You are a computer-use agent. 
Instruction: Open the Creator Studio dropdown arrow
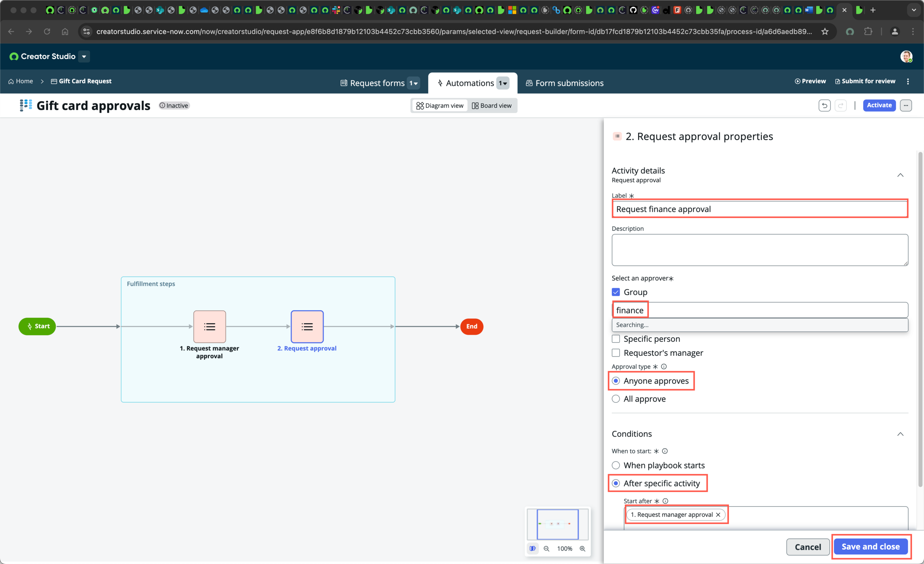pos(84,57)
